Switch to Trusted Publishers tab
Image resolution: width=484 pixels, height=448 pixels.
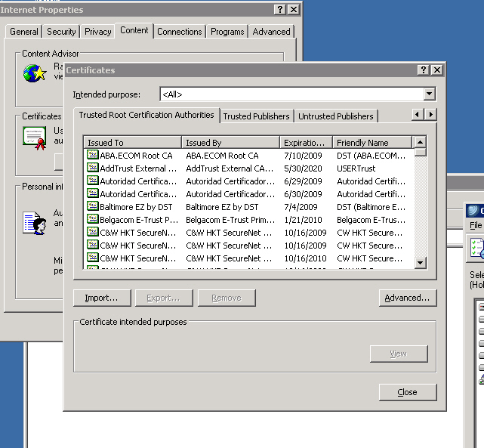(x=256, y=116)
